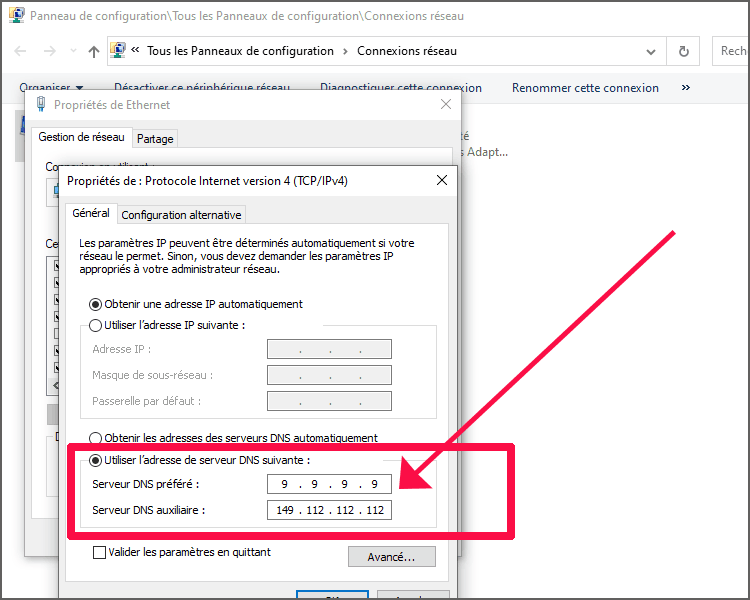Go back with the explorer back arrow
Image resolution: width=750 pixels, height=600 pixels.
click(x=21, y=51)
